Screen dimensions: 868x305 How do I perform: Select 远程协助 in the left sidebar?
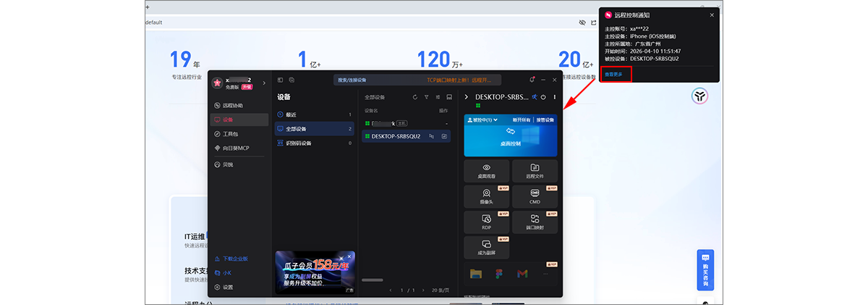[x=233, y=106]
